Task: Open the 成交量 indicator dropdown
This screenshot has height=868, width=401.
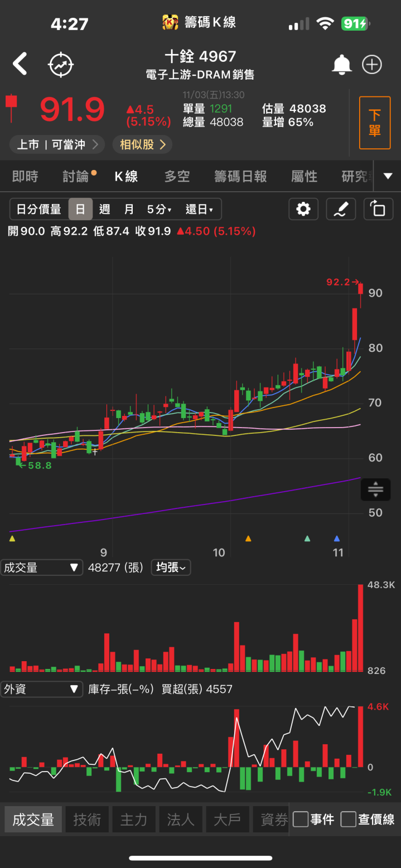Action: pos(42,568)
